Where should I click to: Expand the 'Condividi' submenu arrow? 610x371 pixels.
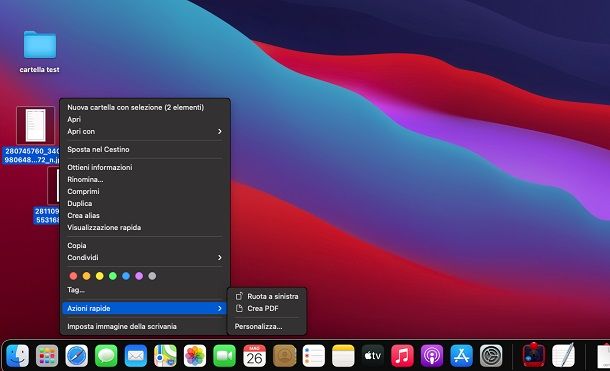tap(220, 257)
